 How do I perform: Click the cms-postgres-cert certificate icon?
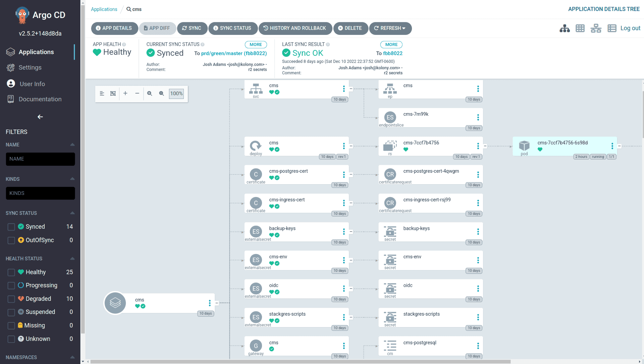click(x=256, y=174)
